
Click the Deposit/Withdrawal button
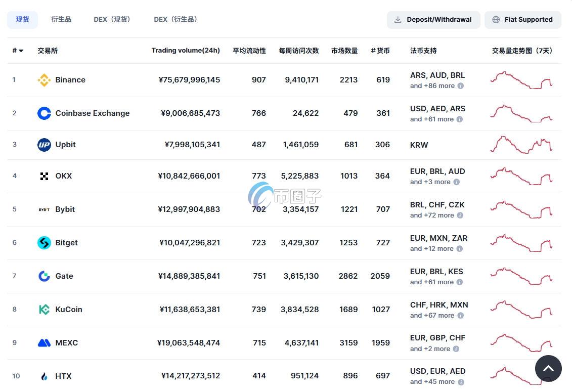click(x=433, y=19)
